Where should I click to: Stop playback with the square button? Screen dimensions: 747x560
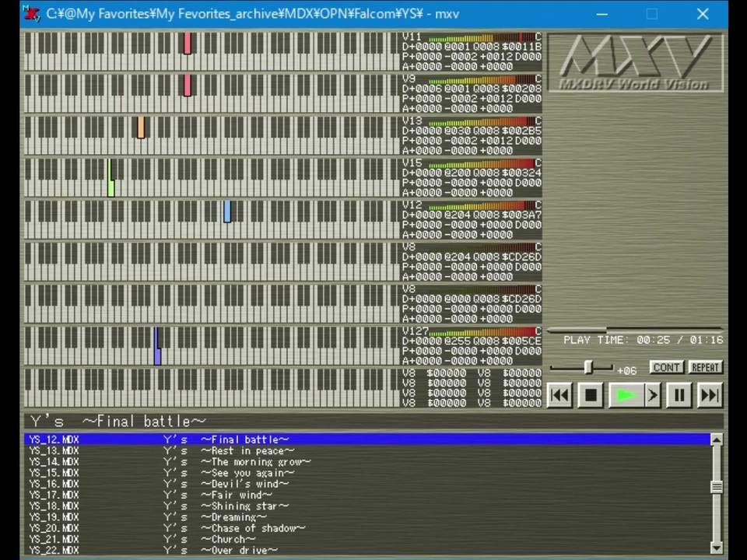click(x=591, y=395)
